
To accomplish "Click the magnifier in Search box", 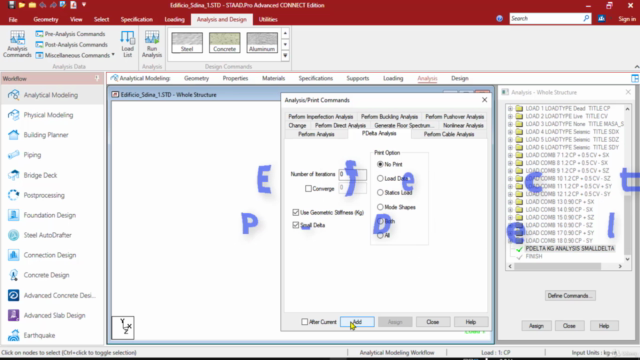I will [586, 18].
